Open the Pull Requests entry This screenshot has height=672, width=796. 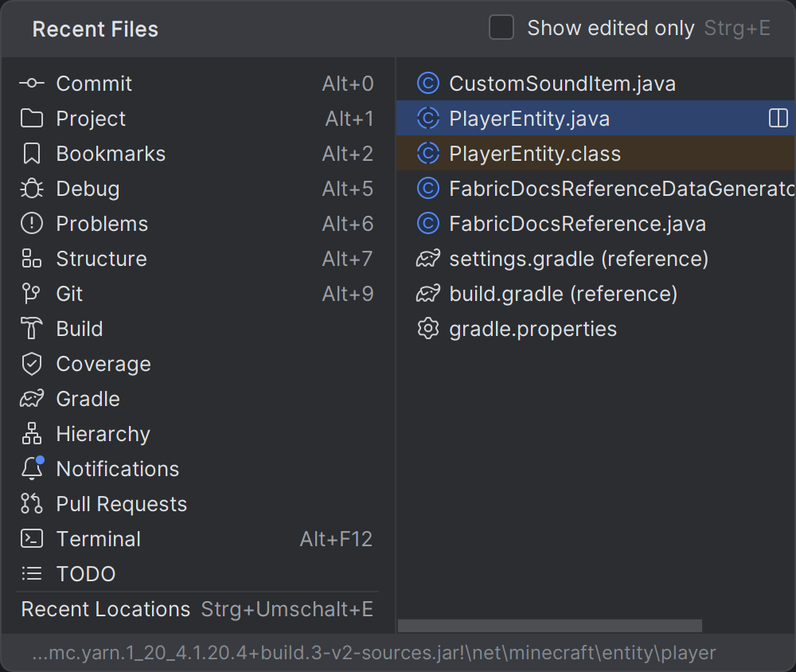pos(121,504)
